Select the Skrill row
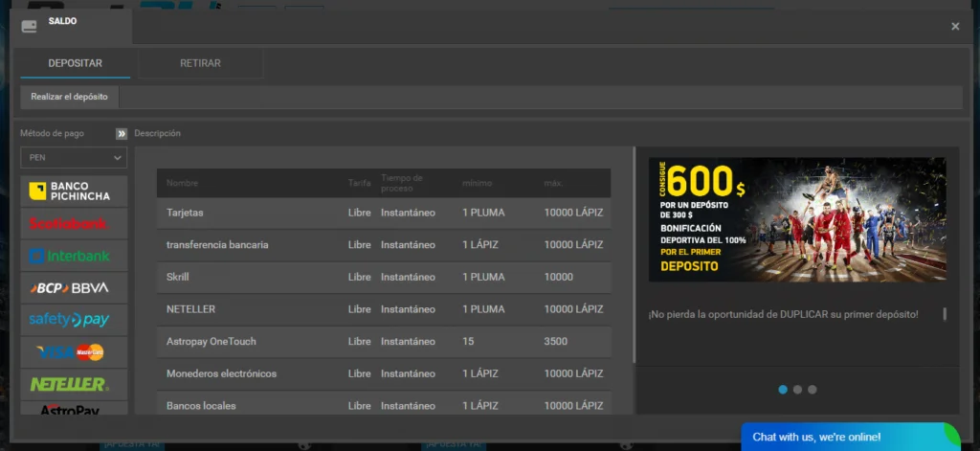This screenshot has height=451, width=980. pos(384,277)
